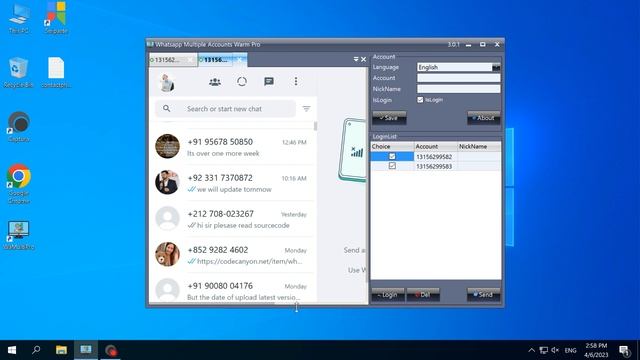Open ENG language indicator

pos(570,350)
